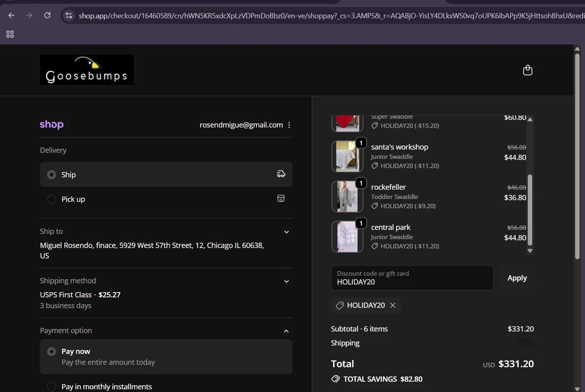Click the store icon beside Pick up
Viewport: 585px width, 392px height.
281,199
